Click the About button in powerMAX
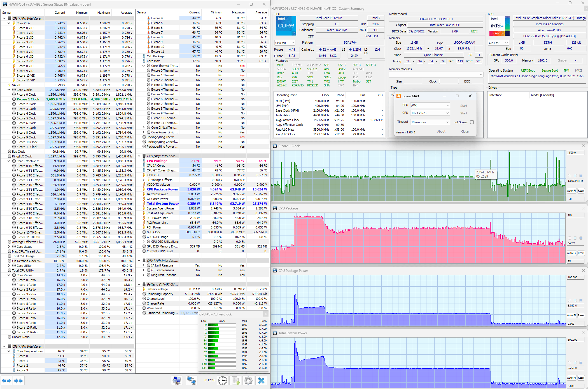Screen dimensions: 588x389 click(x=441, y=131)
